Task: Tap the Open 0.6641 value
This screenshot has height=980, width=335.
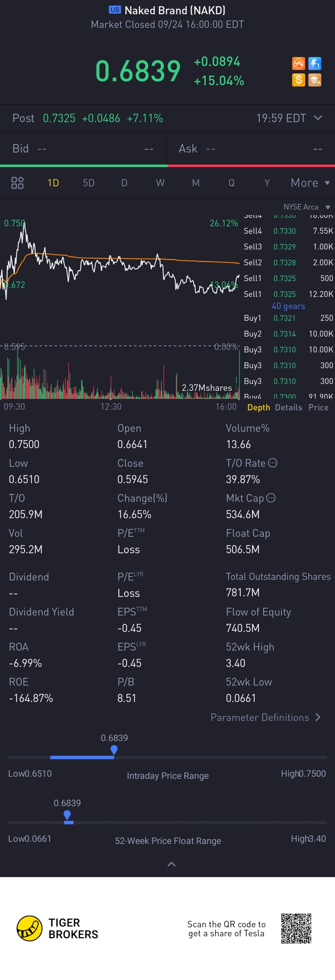Action: click(x=132, y=444)
